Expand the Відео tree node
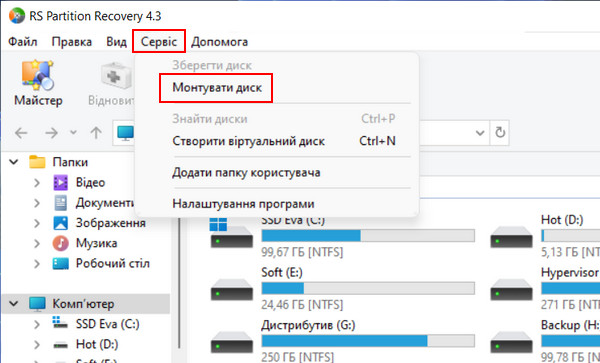The height and width of the screenshot is (363, 600). pyautogui.click(x=37, y=182)
